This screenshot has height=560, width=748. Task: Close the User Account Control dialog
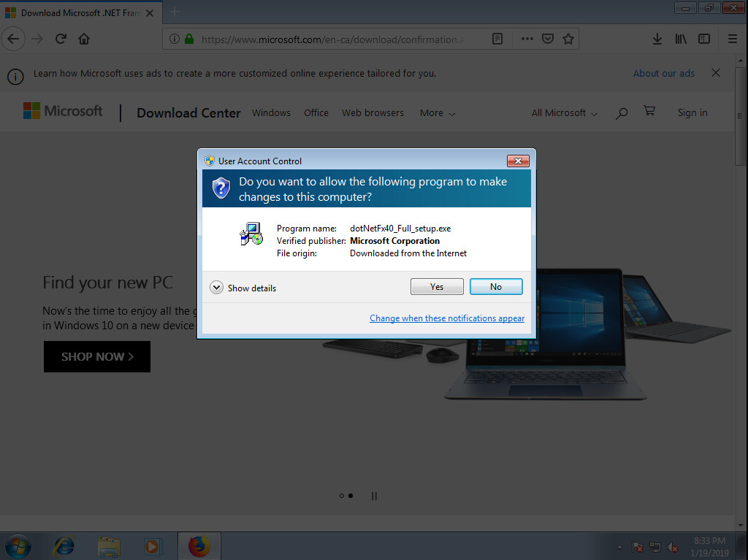point(518,161)
